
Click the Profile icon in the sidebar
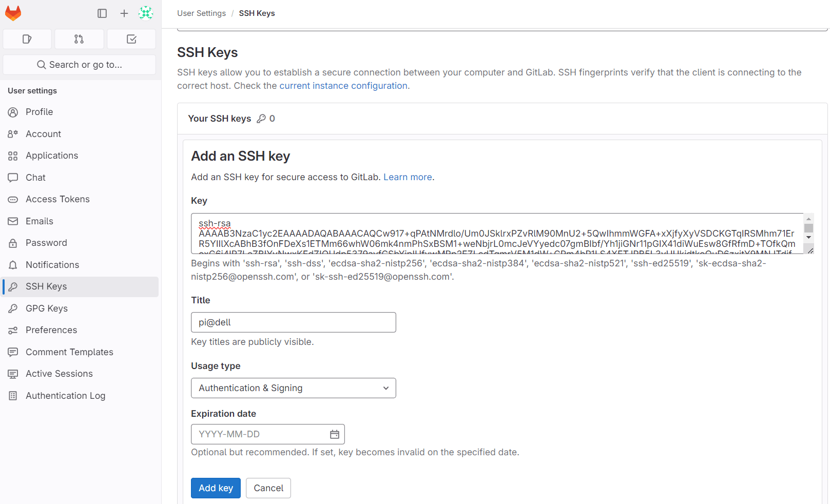coord(13,112)
